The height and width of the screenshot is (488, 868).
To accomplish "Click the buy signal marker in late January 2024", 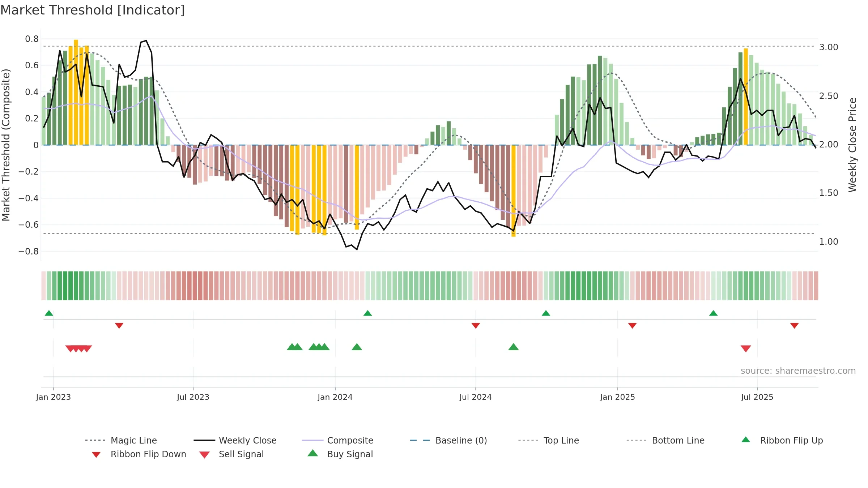I will point(357,347).
